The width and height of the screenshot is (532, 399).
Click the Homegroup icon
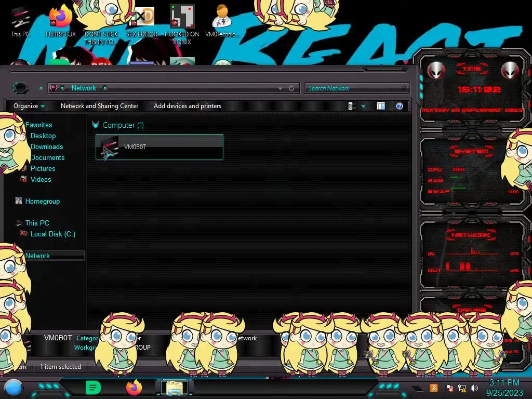[x=19, y=201]
